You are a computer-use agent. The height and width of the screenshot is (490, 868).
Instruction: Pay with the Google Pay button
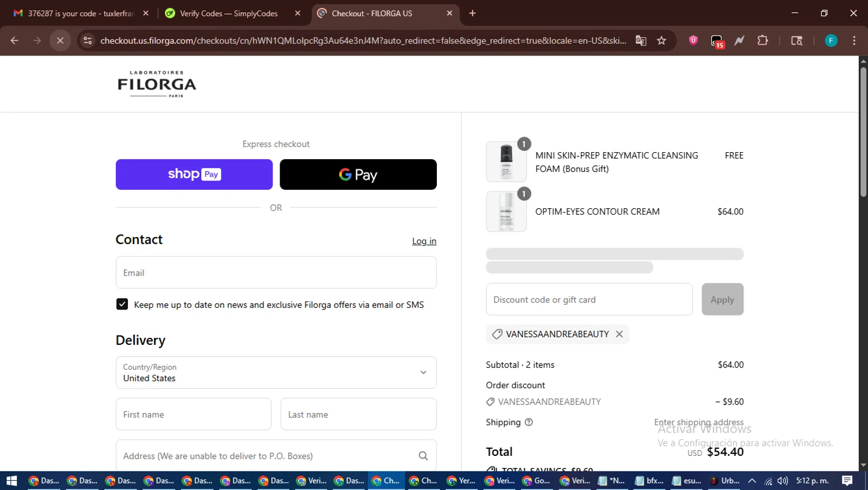click(358, 174)
